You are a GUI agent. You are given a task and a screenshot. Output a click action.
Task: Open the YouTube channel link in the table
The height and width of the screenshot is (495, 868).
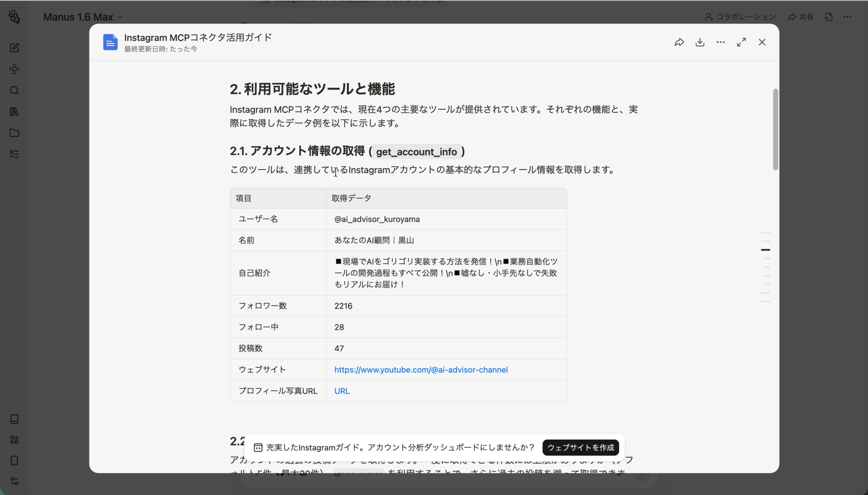(421, 370)
